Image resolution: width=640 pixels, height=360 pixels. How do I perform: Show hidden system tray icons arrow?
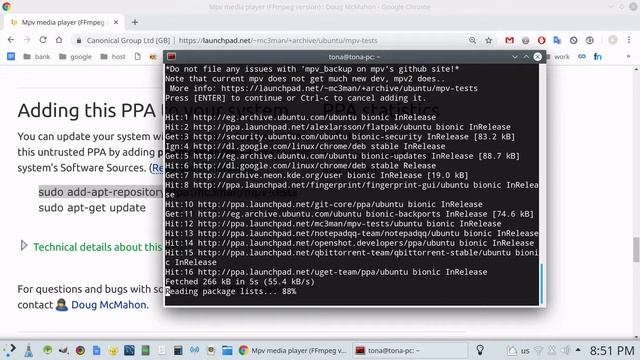pyautogui.click(x=578, y=350)
